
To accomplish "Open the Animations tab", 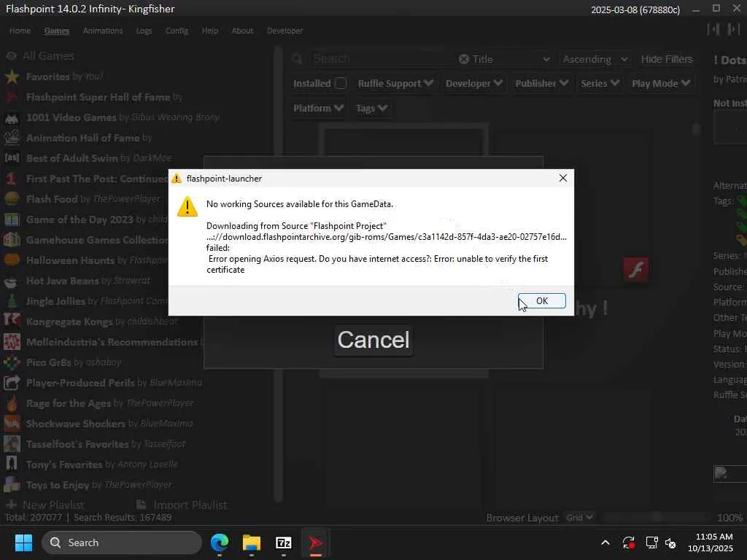I will coord(102,31).
